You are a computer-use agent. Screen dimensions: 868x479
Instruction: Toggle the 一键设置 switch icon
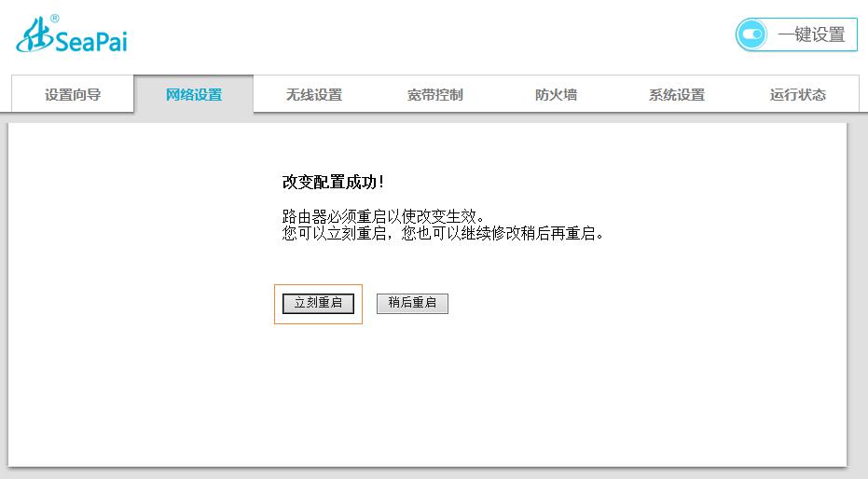[751, 34]
